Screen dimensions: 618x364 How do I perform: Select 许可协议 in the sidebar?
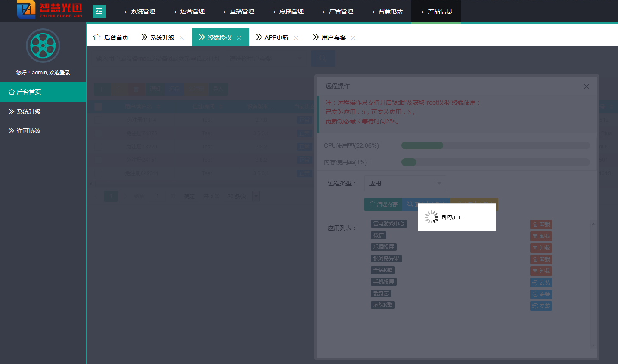click(x=28, y=131)
